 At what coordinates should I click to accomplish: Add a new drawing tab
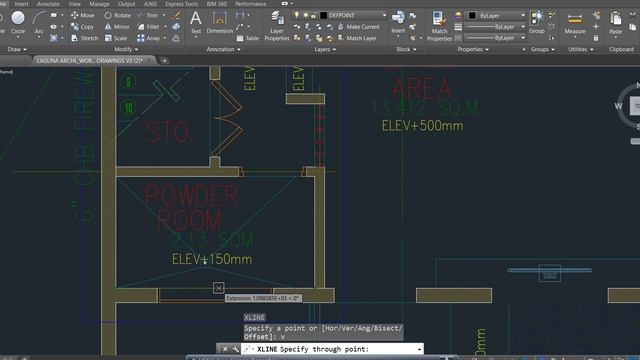point(164,60)
